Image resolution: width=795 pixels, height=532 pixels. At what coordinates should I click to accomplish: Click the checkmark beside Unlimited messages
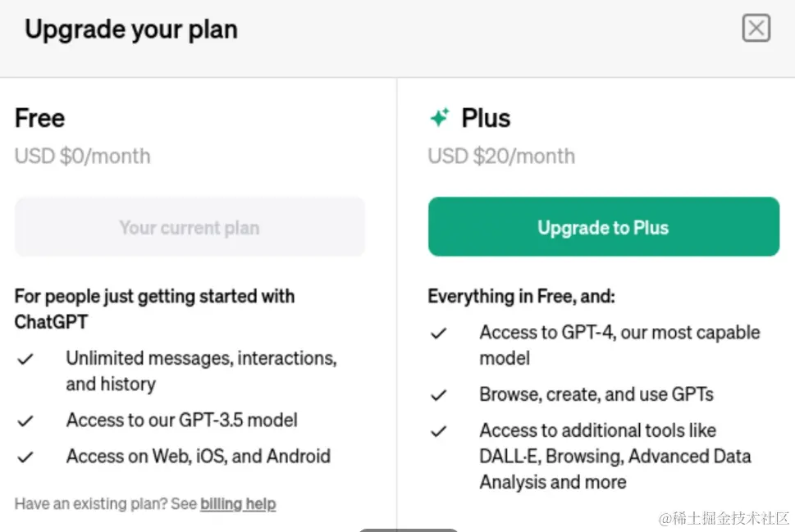tap(26, 359)
